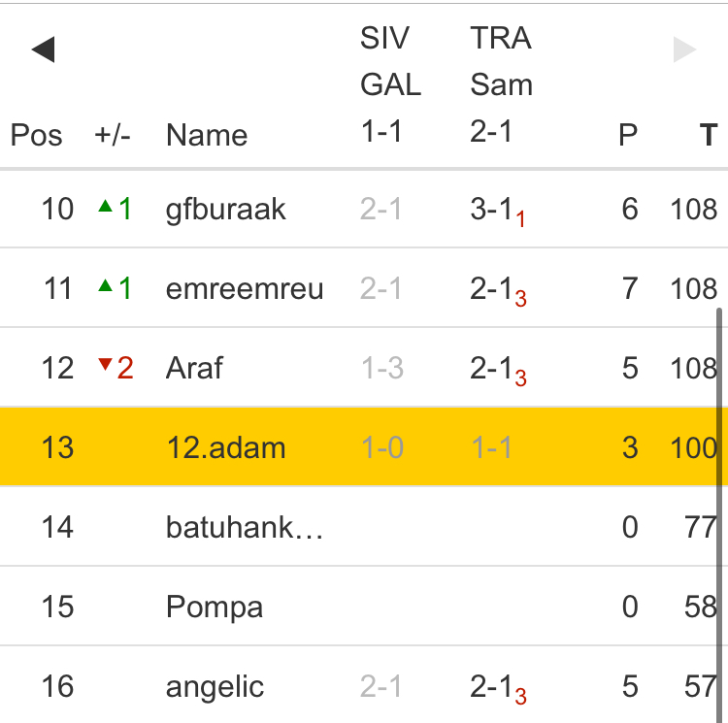Screen dimensions: 728x723
Task: Click green up arrow beside emreemreu
Action: point(106,286)
